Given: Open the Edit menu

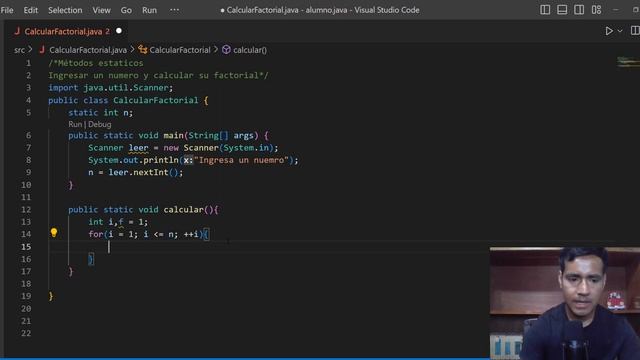Looking at the screenshot, I should click(x=31, y=10).
